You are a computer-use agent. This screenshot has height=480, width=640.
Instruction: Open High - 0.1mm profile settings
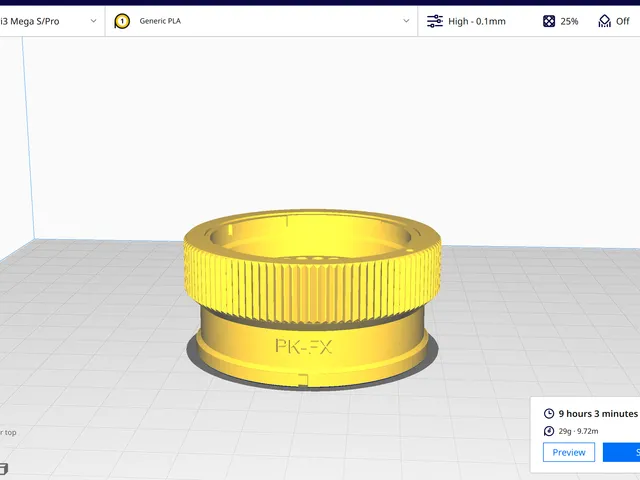click(477, 21)
